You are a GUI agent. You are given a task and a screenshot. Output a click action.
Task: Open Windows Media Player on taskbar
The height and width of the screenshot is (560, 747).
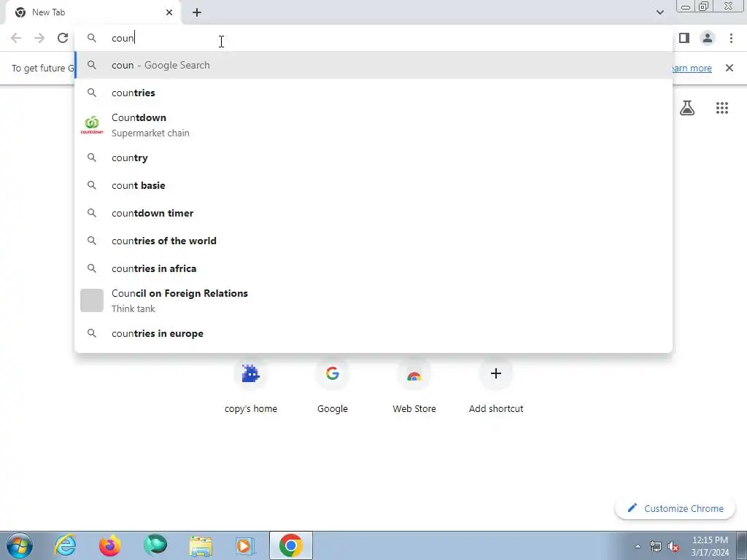click(246, 545)
